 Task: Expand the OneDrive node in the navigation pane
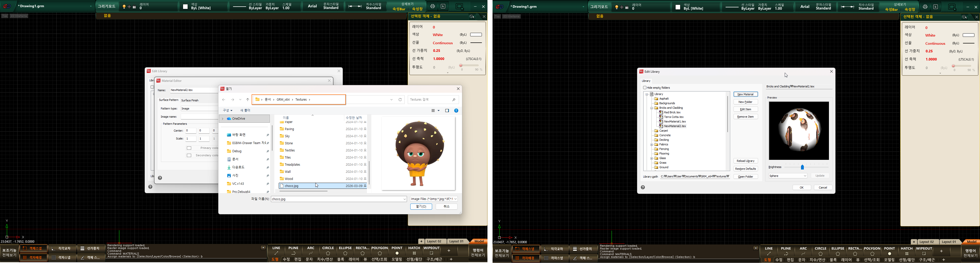(223, 119)
